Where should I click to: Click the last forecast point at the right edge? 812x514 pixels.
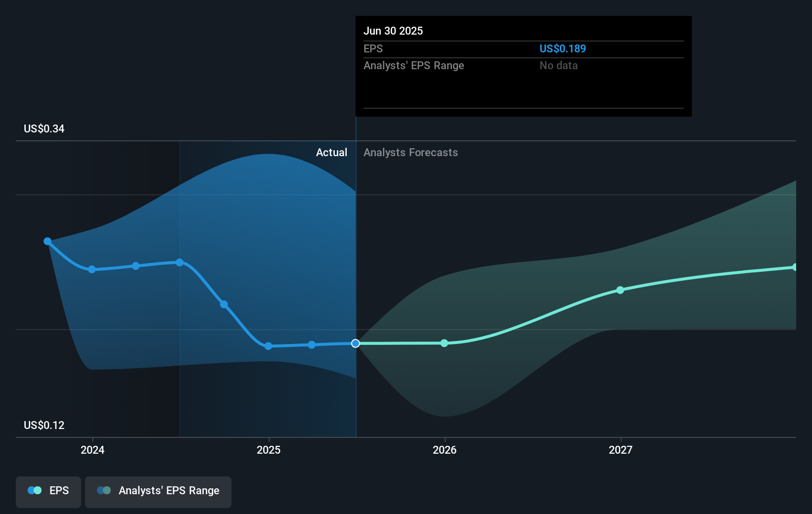[x=795, y=267]
